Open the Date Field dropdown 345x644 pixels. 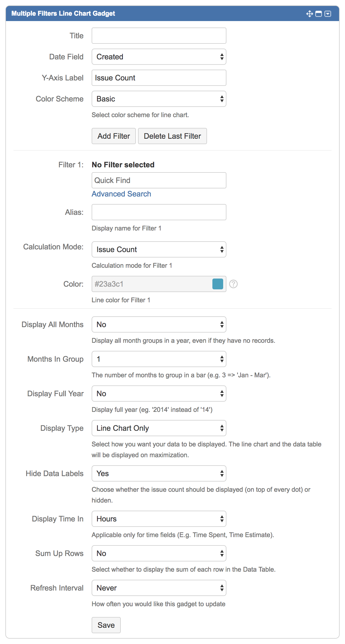pos(158,57)
